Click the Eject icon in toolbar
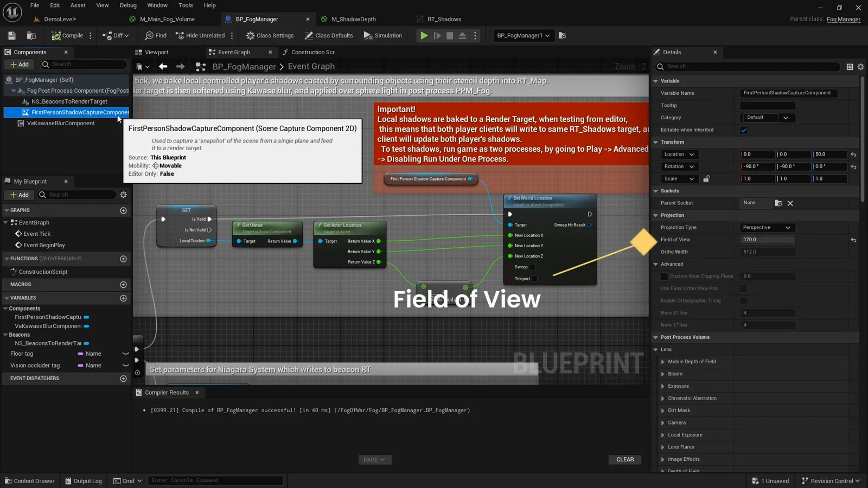 (462, 36)
